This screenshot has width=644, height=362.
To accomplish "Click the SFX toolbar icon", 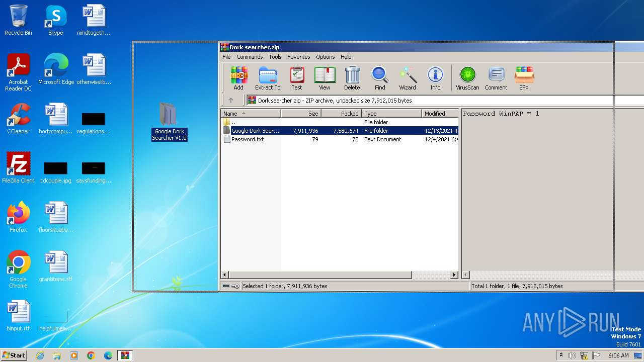I will [x=524, y=78].
